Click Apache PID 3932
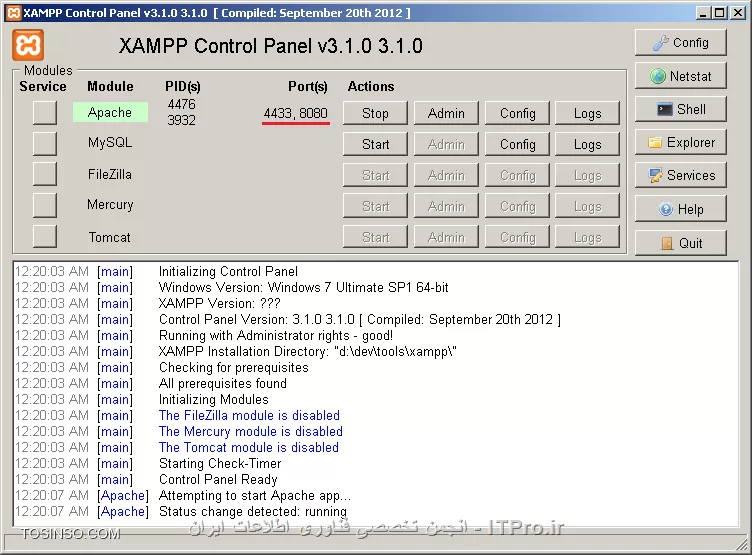Screen dimensions: 753x555 click(182, 120)
